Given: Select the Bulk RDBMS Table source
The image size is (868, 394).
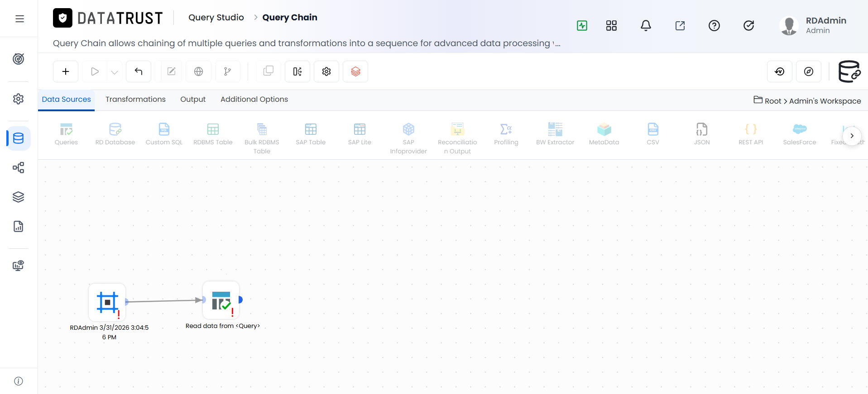Looking at the screenshot, I should point(262,138).
